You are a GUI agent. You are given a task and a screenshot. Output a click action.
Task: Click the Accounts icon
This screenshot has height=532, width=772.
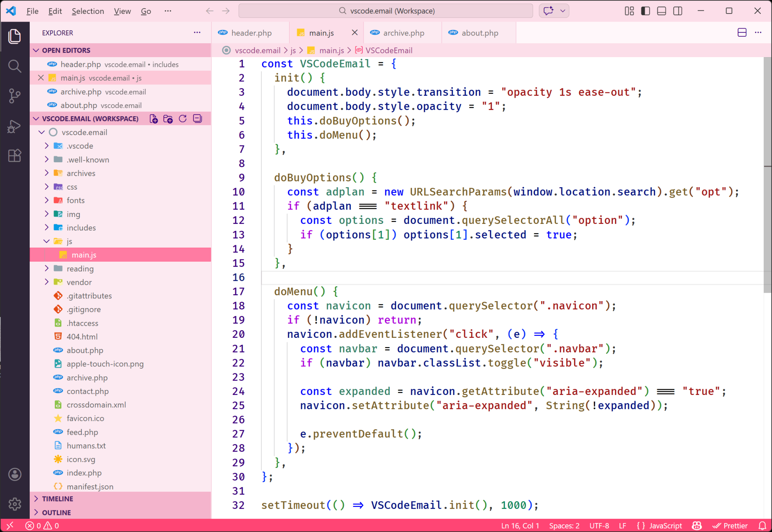15,474
